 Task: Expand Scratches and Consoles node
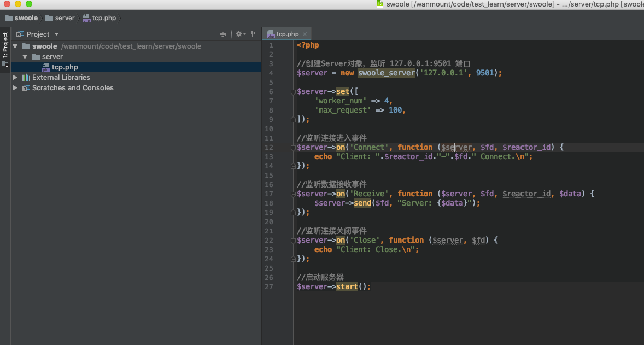(x=15, y=88)
